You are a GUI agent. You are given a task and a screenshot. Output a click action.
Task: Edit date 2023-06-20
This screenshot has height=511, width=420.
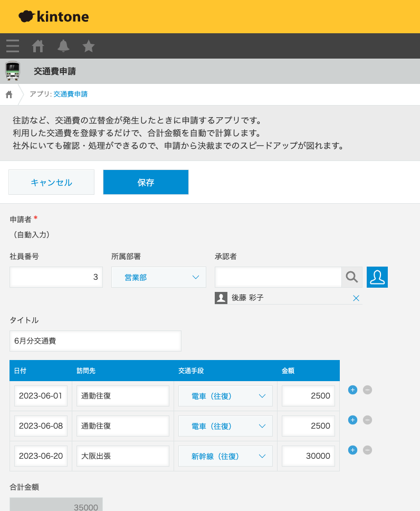pos(41,456)
